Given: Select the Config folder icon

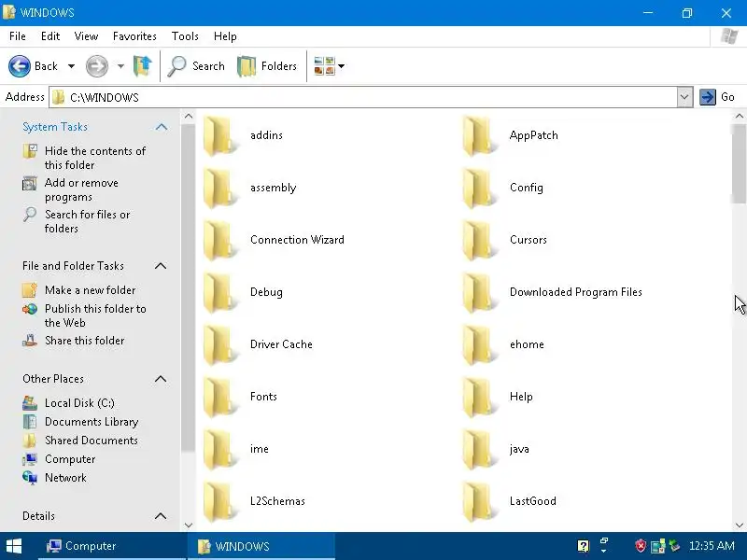Looking at the screenshot, I should pos(479,189).
